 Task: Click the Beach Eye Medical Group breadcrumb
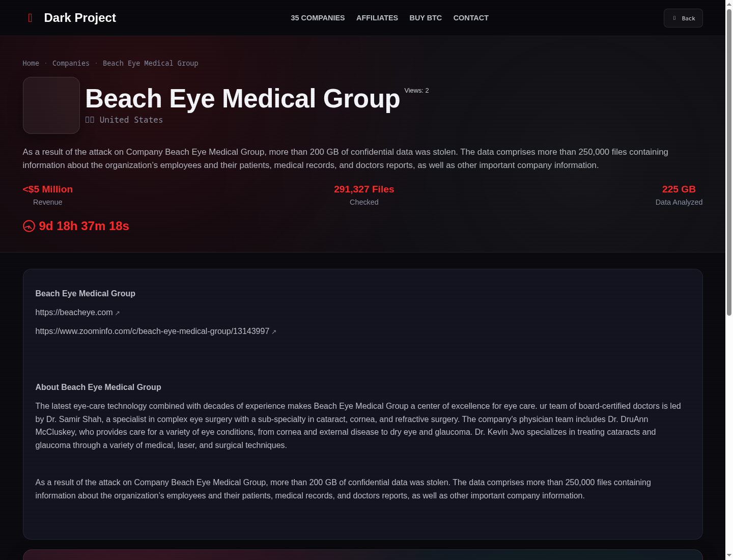click(x=151, y=63)
